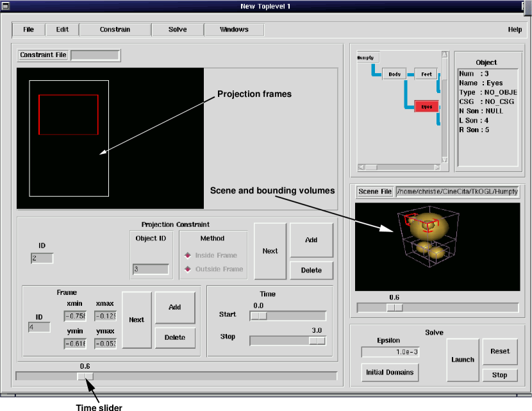This screenshot has height=411, width=532.
Task: Click the Epsilon value field
Action: pos(390,352)
